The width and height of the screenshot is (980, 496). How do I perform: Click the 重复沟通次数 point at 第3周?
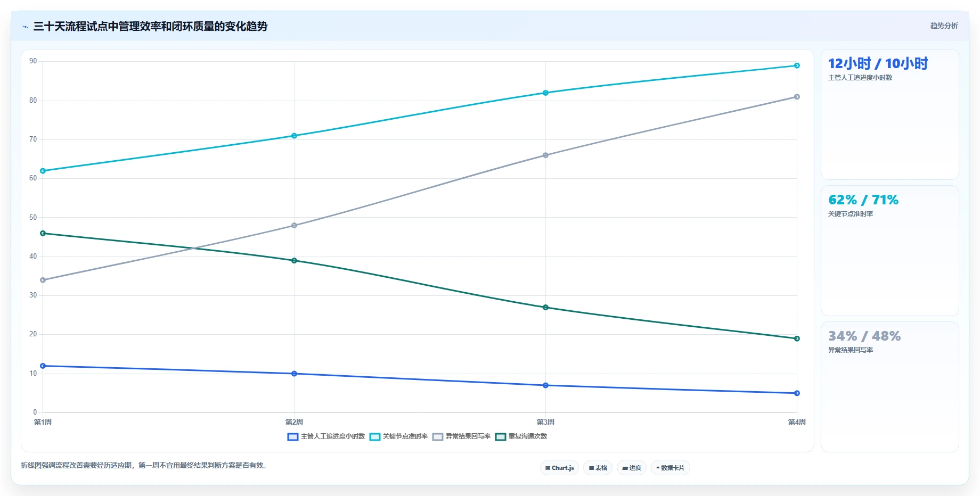[x=545, y=308]
